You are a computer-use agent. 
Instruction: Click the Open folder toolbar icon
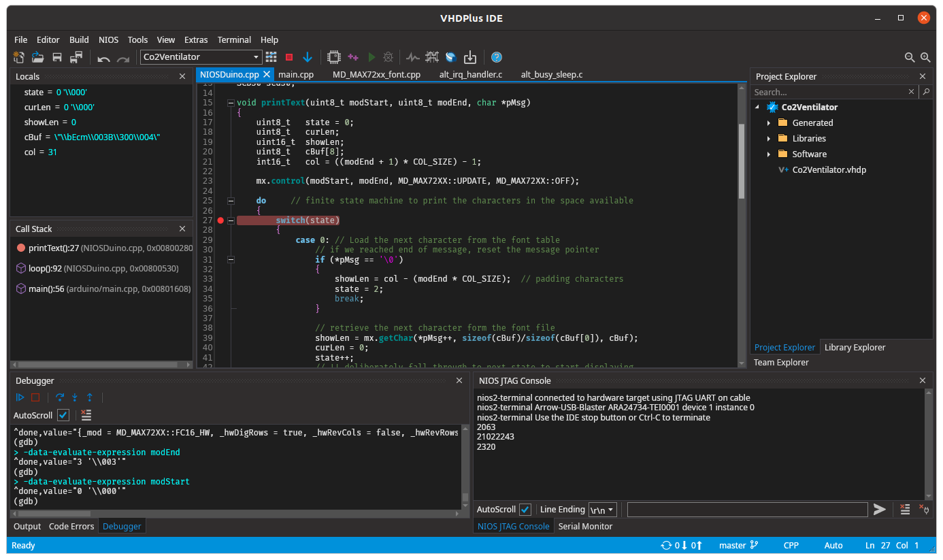click(x=38, y=57)
